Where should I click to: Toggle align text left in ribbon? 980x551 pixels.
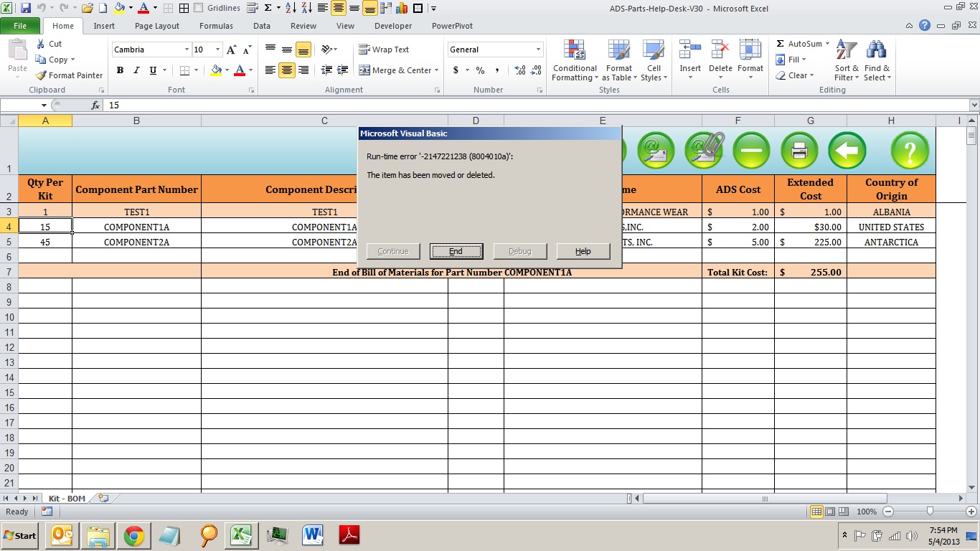[x=270, y=70]
